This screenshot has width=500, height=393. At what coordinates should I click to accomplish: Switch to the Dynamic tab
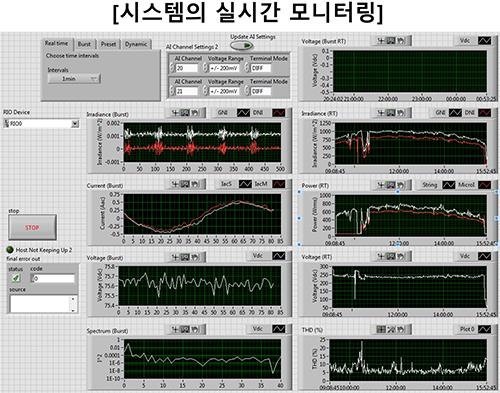click(136, 44)
